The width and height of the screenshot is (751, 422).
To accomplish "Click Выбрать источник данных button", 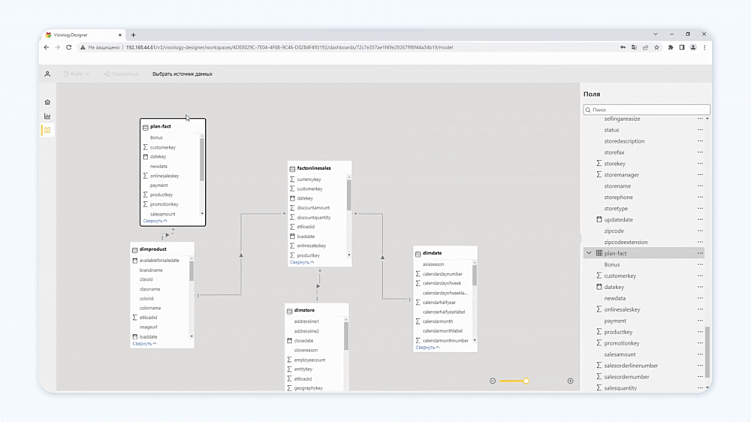I will 182,74.
